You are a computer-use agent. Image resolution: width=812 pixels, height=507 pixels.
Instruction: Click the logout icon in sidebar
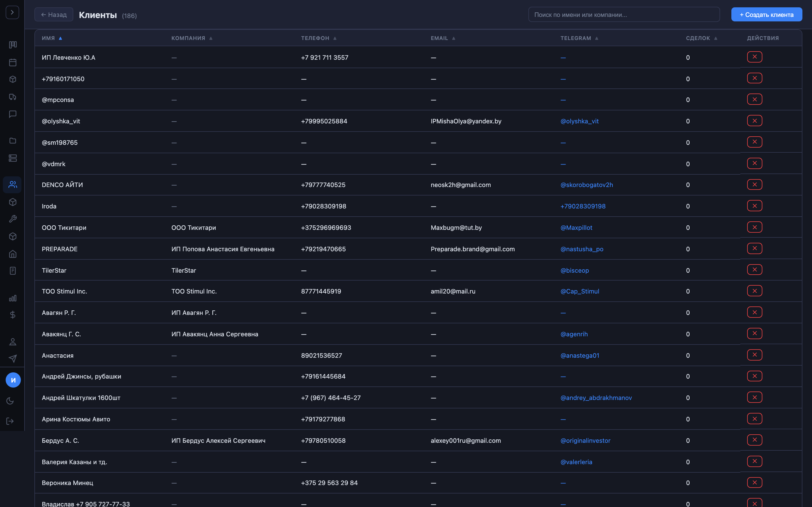coord(10,421)
